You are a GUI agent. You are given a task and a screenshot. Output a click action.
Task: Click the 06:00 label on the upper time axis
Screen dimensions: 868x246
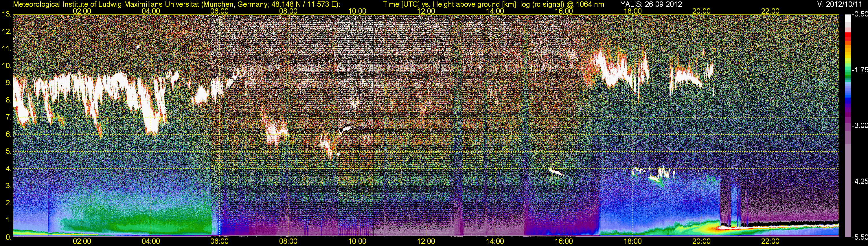[219, 11]
